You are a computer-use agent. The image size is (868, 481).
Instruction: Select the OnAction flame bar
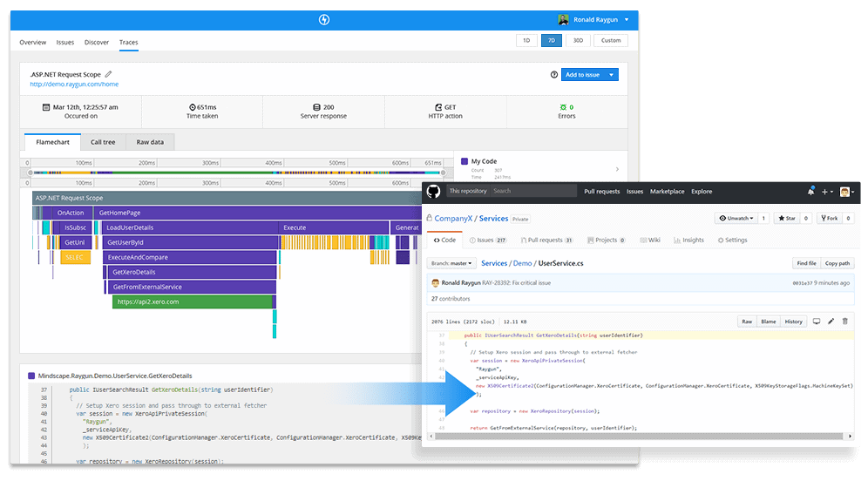click(71, 213)
